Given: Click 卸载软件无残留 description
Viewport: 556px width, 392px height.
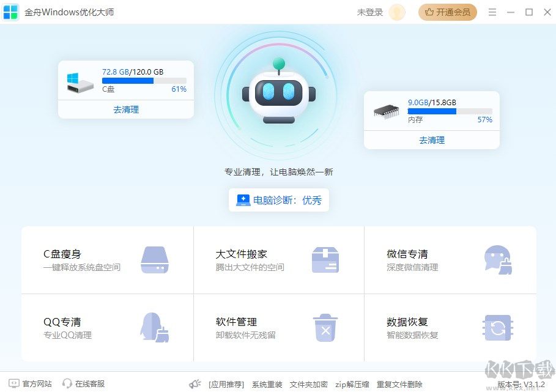Looking at the screenshot, I should pos(245,335).
